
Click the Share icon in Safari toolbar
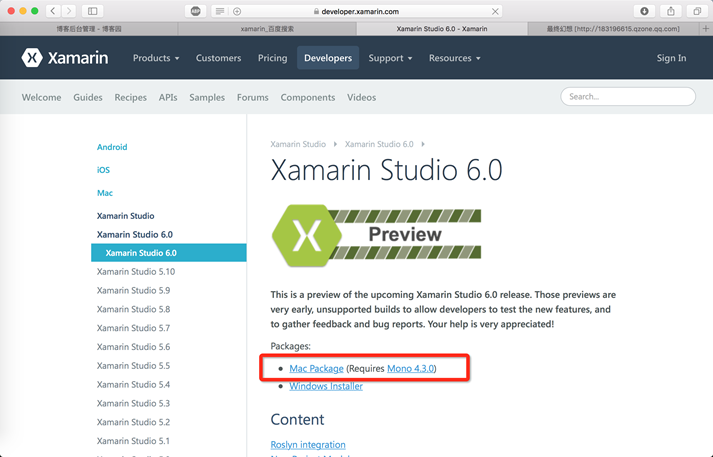click(671, 11)
